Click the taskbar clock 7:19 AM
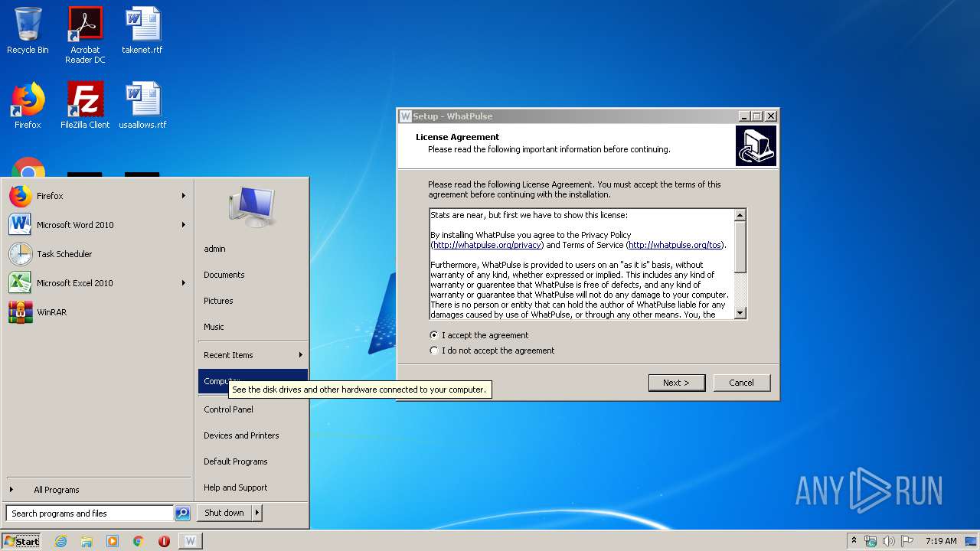Screen dimensions: 980x551 click(x=941, y=541)
